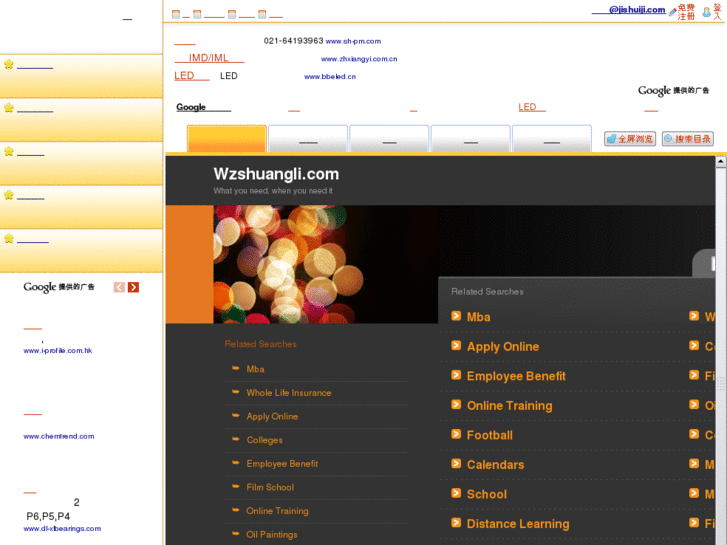Image resolution: width=727 pixels, height=545 pixels.
Task: Click the underlined Google link above tabs
Action: pyautogui.click(x=203, y=107)
